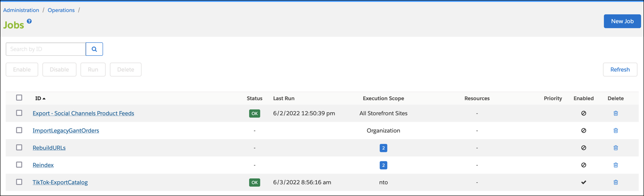Click the execution scope badge for Reindex
Screen dimensions: 644x196
pyautogui.click(x=383, y=165)
